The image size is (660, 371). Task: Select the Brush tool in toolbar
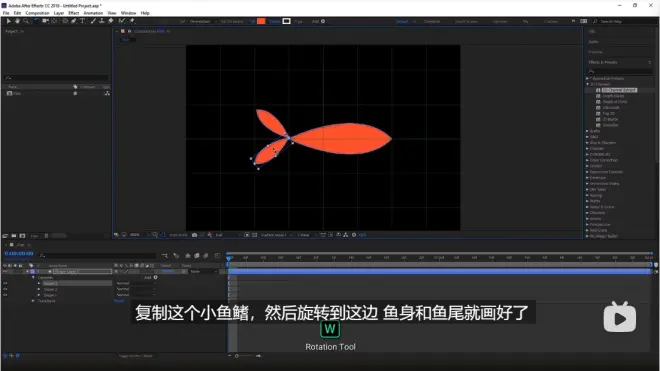click(x=93, y=21)
